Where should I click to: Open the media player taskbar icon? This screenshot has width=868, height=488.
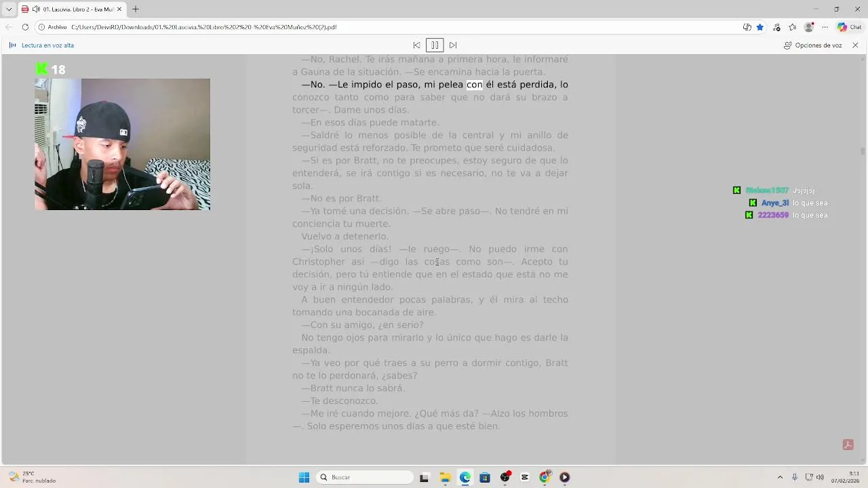[564, 477]
